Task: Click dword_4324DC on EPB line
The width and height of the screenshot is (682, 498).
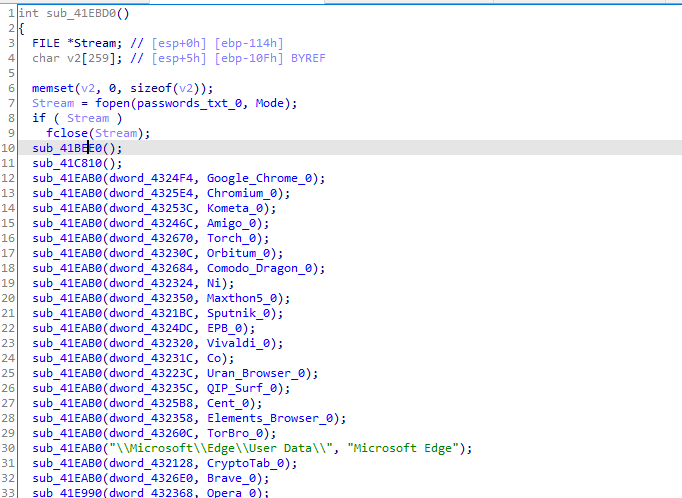Action: (151, 328)
